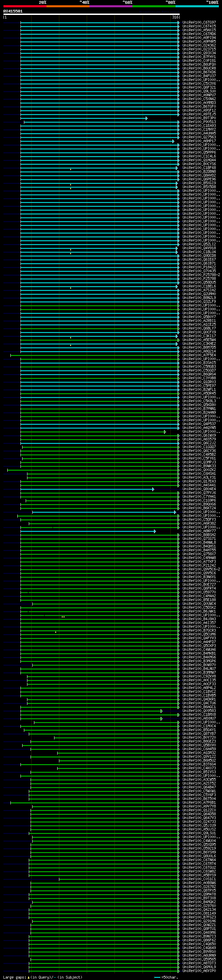Select hit UniRef100_O24362
Screen dimensions: 222x980
[199, 45]
